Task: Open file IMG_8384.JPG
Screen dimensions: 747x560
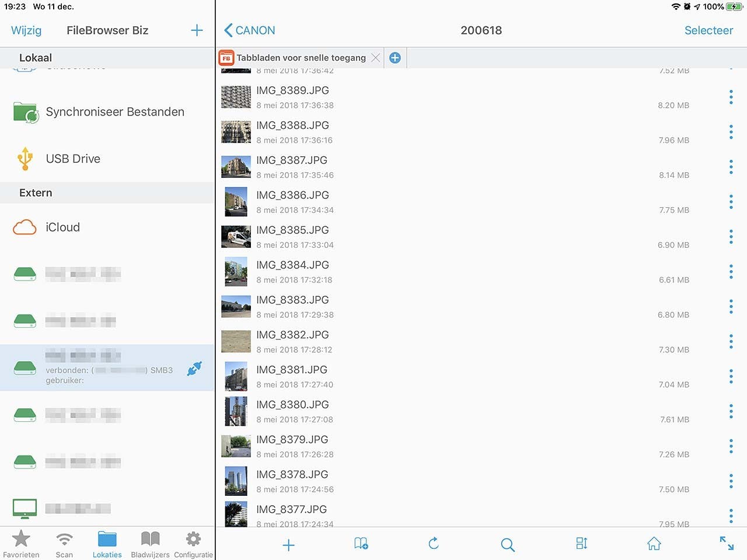Action: click(481, 272)
